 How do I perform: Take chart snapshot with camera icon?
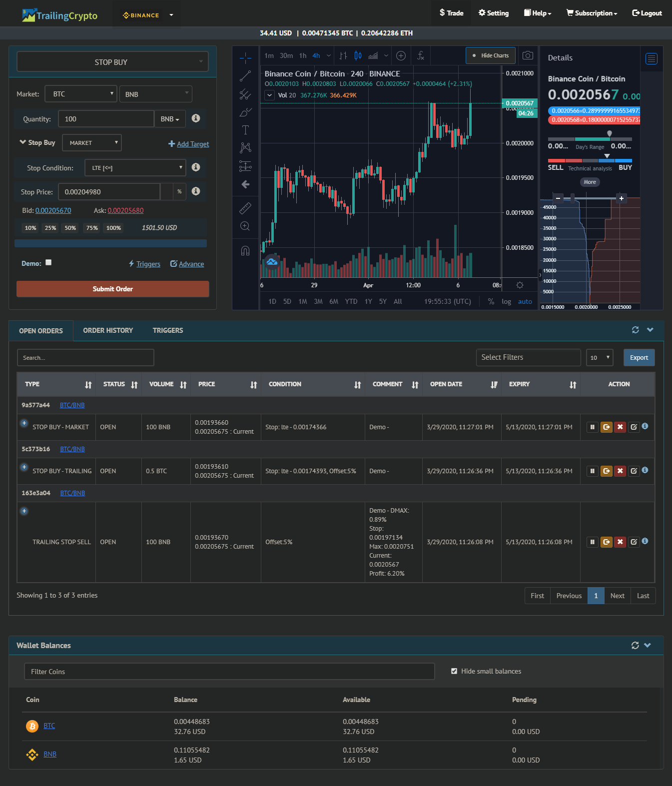pyautogui.click(x=528, y=55)
